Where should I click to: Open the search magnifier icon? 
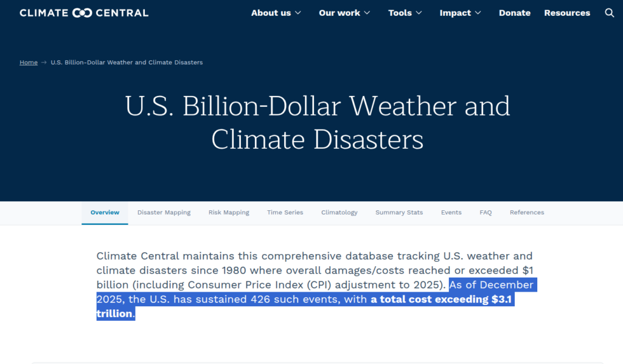[x=609, y=13]
